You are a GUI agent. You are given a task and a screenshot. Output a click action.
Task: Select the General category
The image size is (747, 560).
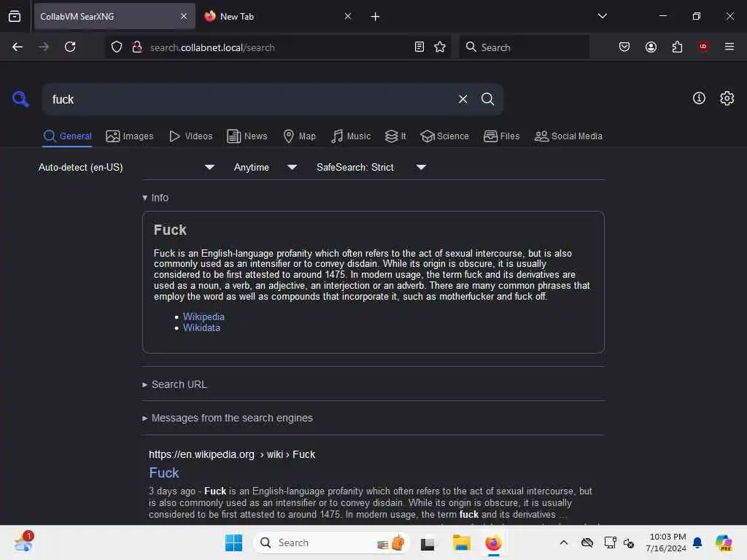(67, 136)
